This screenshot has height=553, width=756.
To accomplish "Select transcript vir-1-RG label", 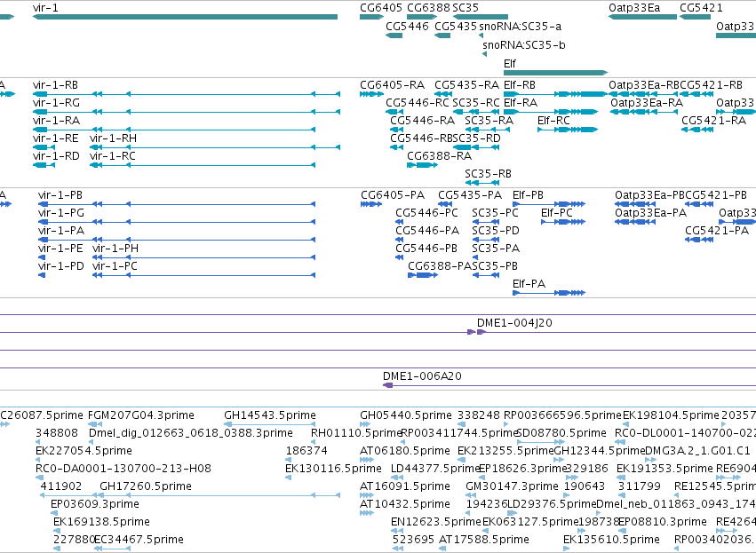I will 56,103.
